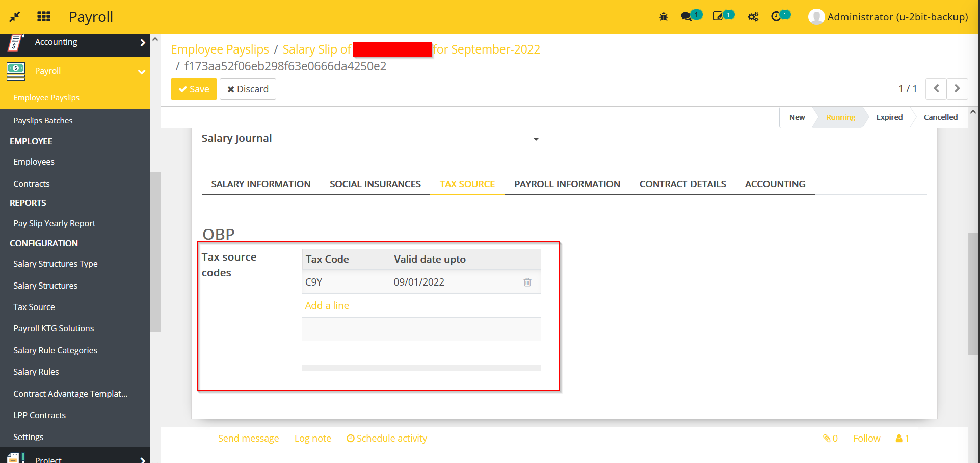980x463 pixels.
Task: Set status to Expired
Action: 889,117
